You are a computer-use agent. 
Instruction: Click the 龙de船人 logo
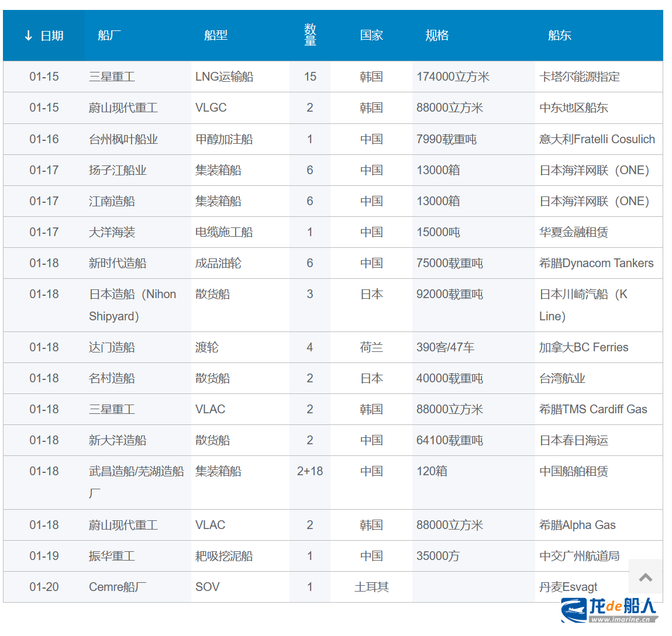pyautogui.click(x=609, y=610)
